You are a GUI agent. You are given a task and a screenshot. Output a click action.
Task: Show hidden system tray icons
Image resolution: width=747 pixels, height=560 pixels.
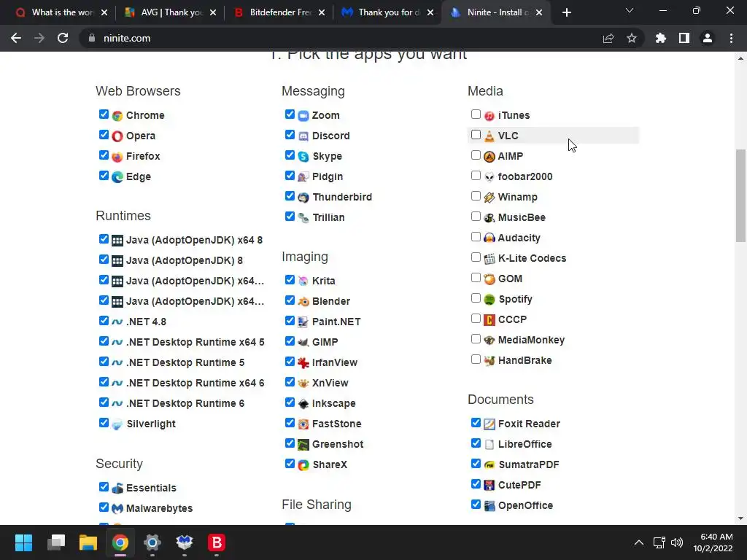tap(639, 542)
